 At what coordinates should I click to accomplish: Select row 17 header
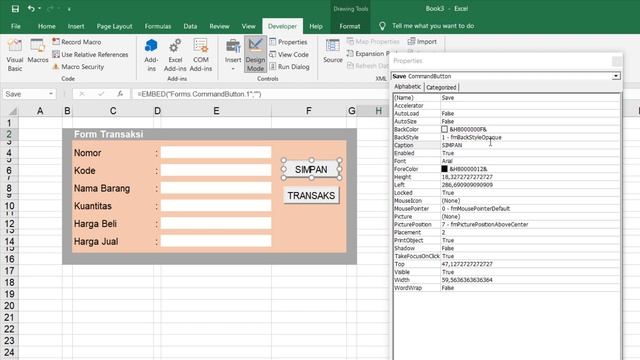(9, 271)
